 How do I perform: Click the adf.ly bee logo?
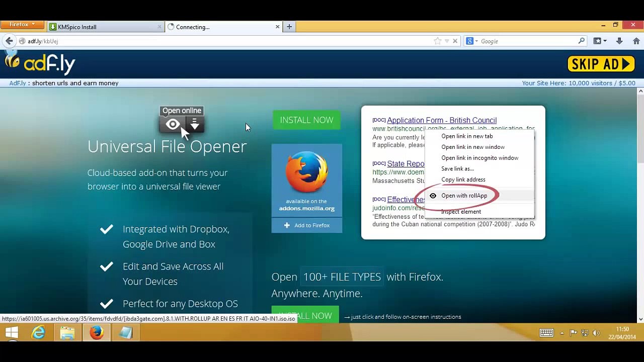[40, 63]
